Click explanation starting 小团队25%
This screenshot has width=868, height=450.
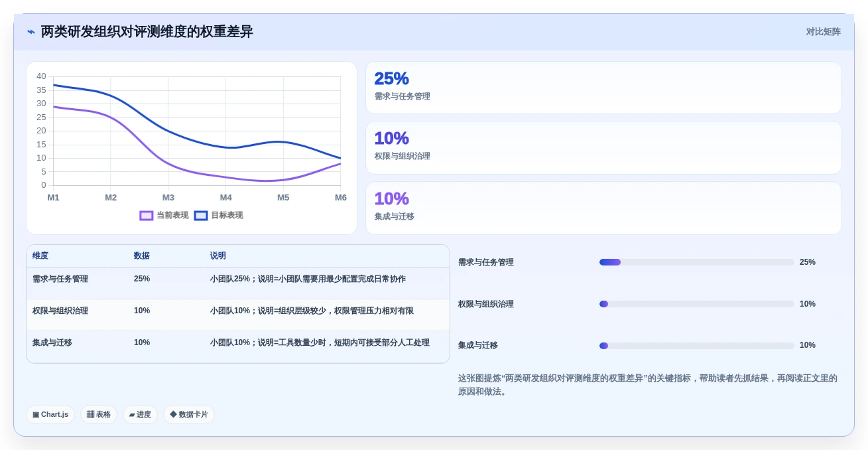pyautogui.click(x=308, y=279)
